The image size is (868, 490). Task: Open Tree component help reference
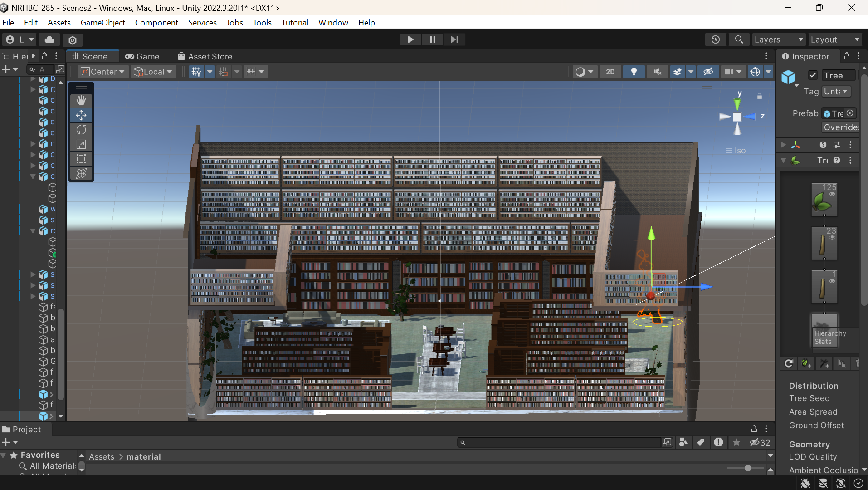click(x=837, y=160)
